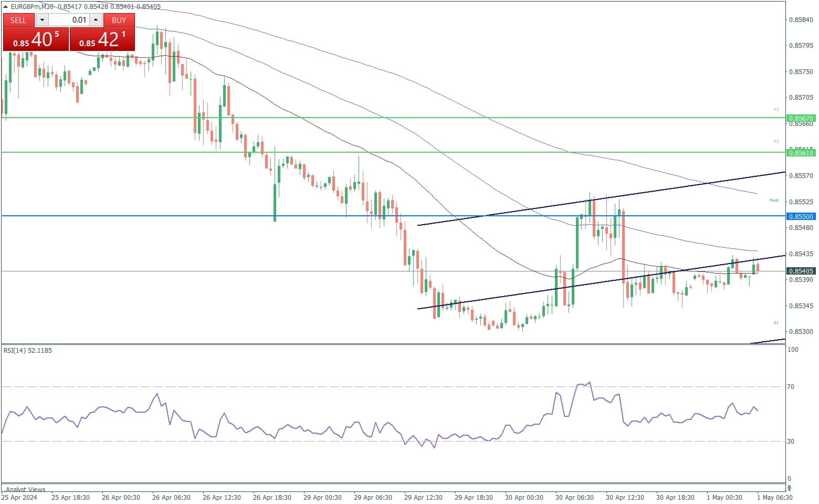Image resolution: width=819 pixels, height=504 pixels.
Task: Click the 0.85840 price axis value
Action: (801, 20)
